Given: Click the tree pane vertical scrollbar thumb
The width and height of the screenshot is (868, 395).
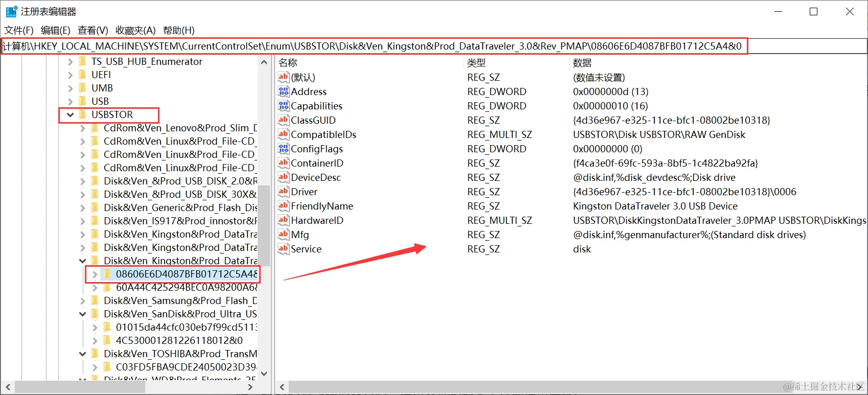Looking at the screenshot, I should pos(264,226).
